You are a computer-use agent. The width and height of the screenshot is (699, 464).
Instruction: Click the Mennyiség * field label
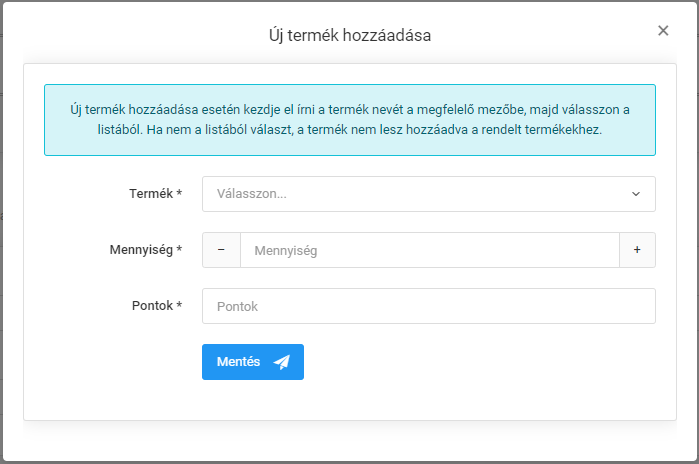141,250
